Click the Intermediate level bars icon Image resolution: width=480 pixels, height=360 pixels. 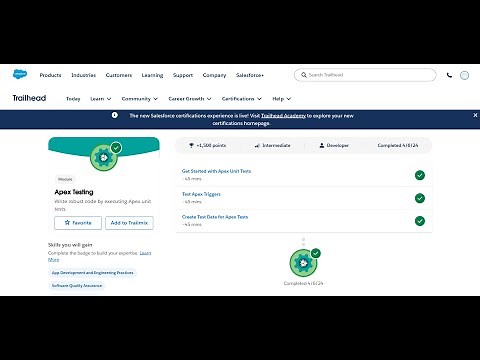coord(257,145)
